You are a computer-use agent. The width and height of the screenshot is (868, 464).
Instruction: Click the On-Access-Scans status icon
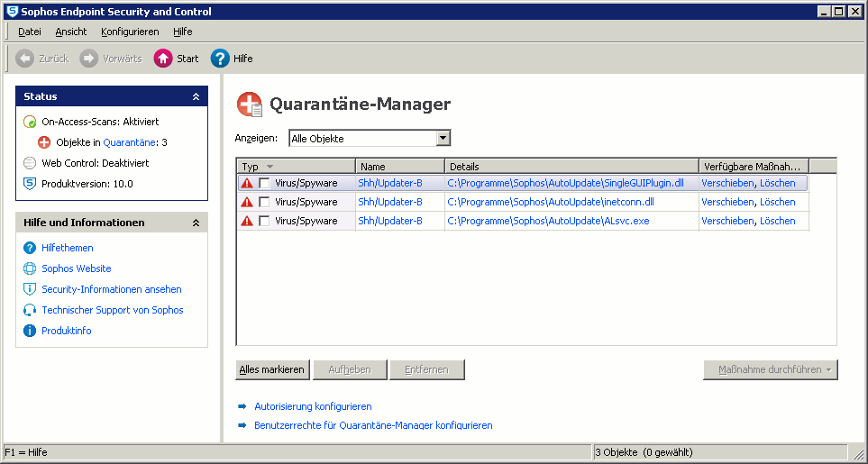(30, 122)
